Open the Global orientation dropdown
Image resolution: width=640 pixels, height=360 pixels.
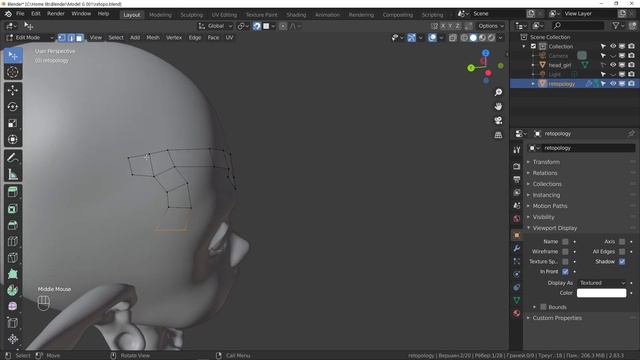[x=215, y=26]
